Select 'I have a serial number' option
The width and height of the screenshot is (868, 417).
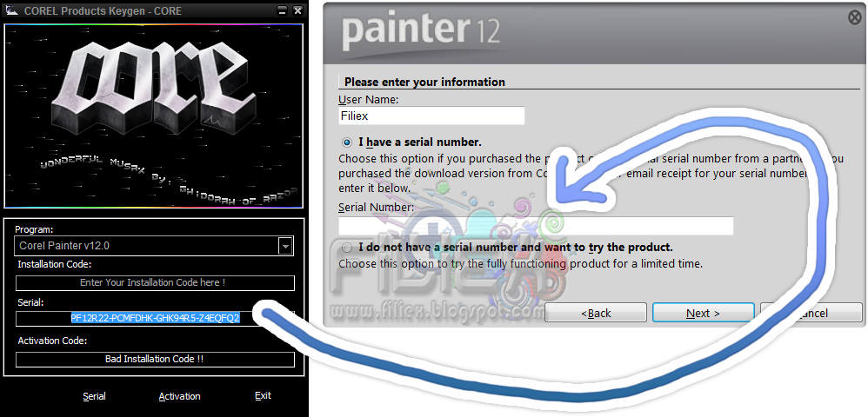(x=347, y=142)
